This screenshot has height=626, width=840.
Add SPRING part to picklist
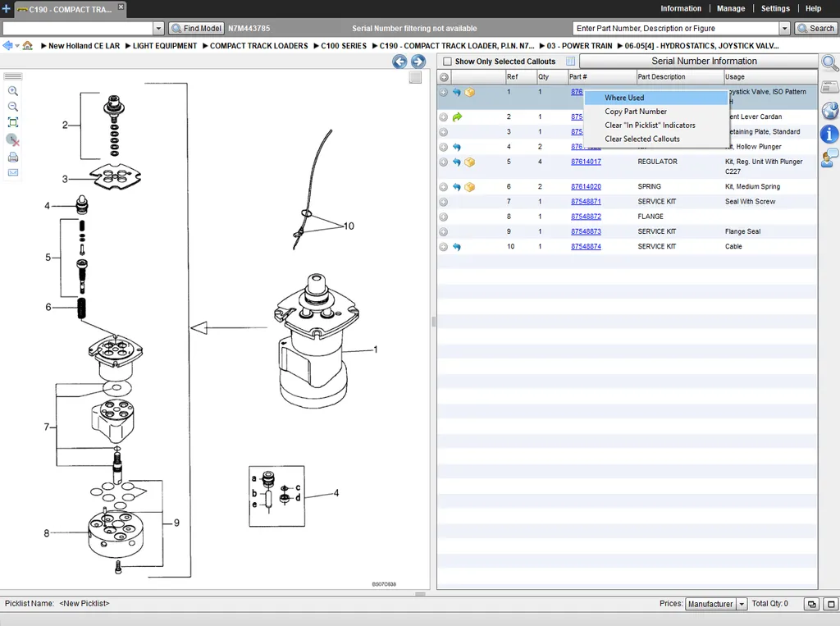coord(444,187)
